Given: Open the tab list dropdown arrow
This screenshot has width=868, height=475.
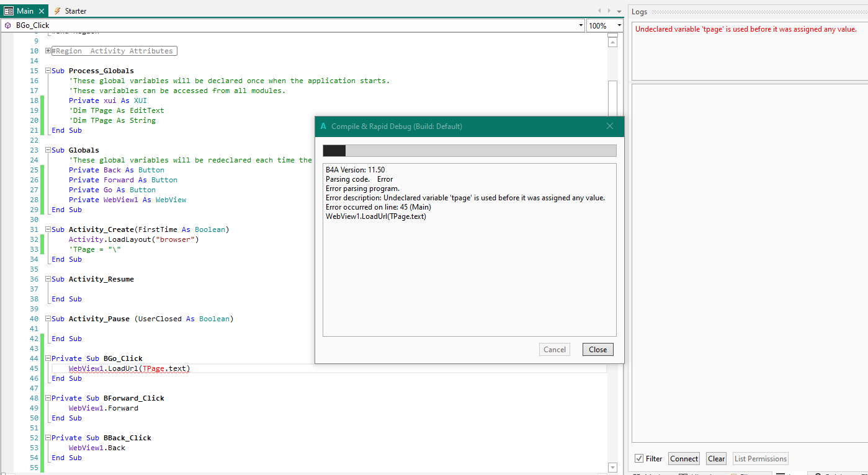Looking at the screenshot, I should 619,11.
